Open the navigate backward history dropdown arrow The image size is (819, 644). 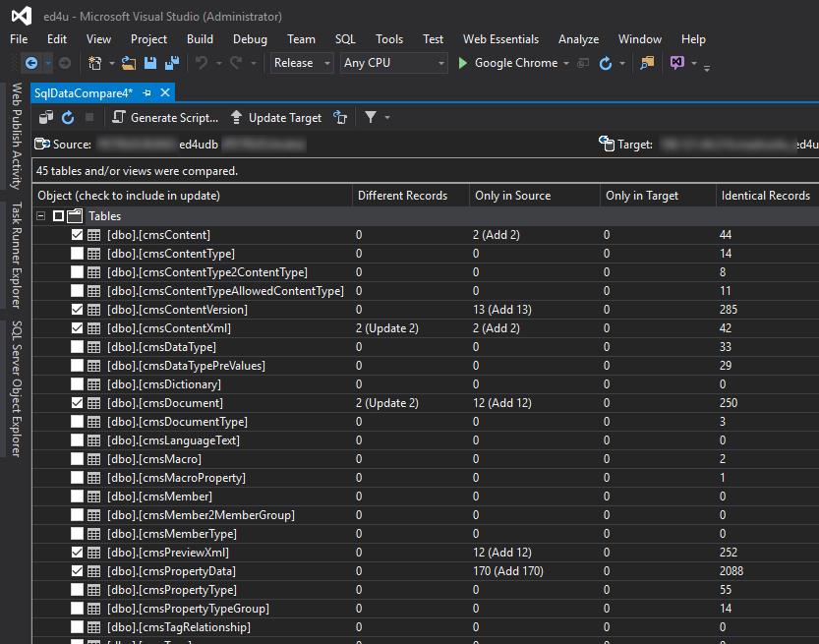click(x=47, y=63)
